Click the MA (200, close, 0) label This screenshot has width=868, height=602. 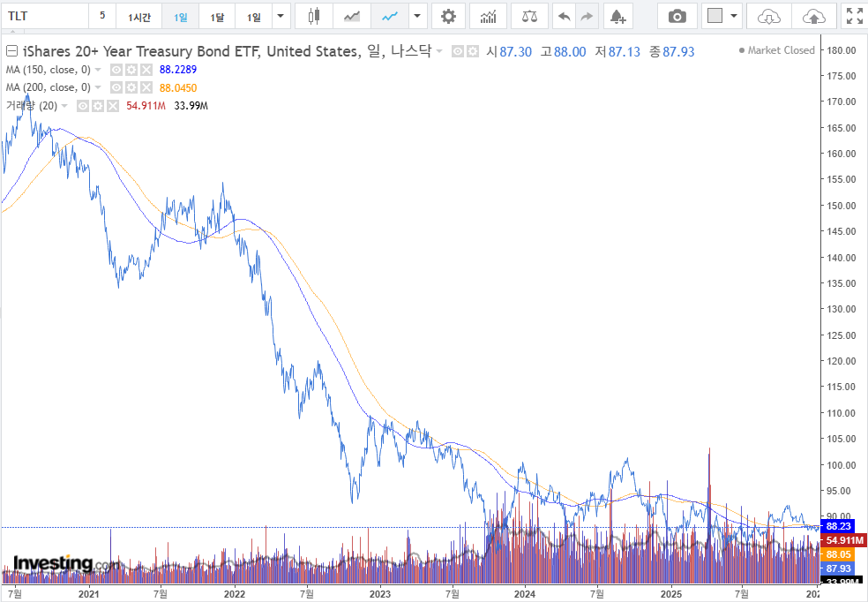pos(49,87)
